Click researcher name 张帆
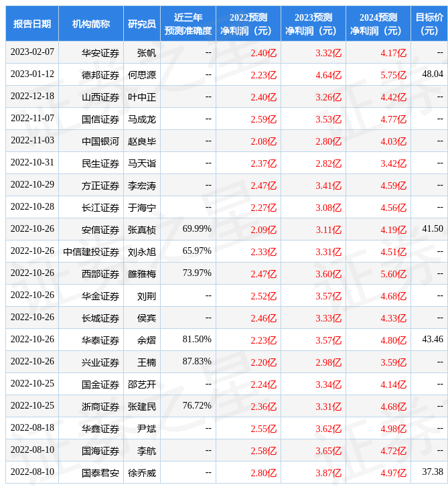Screen dimensions: 448x489 point(147,53)
